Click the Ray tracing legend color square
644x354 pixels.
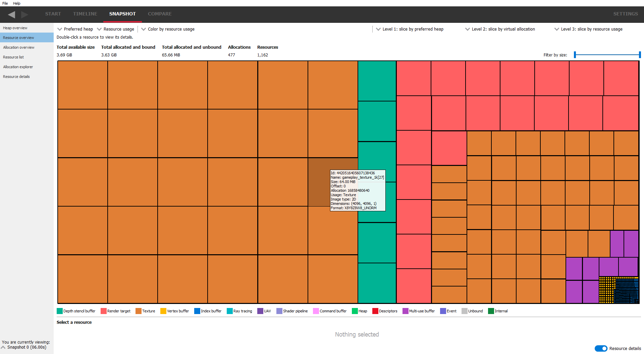click(230, 311)
